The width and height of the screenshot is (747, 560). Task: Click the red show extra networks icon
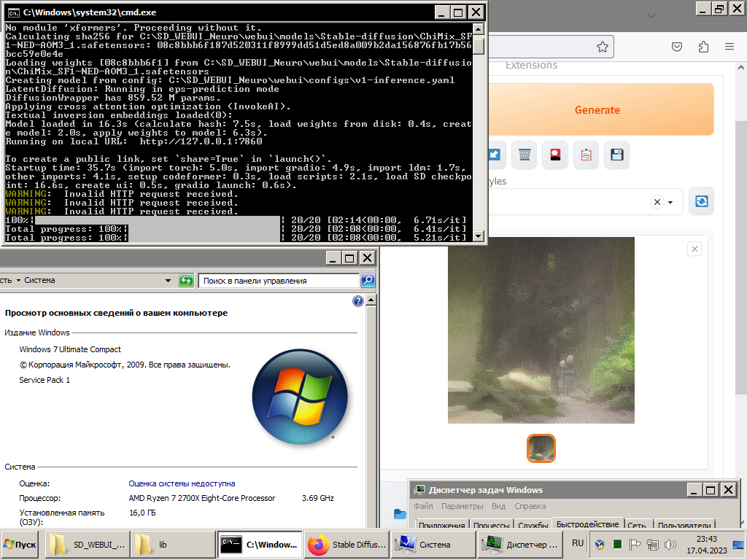(555, 155)
